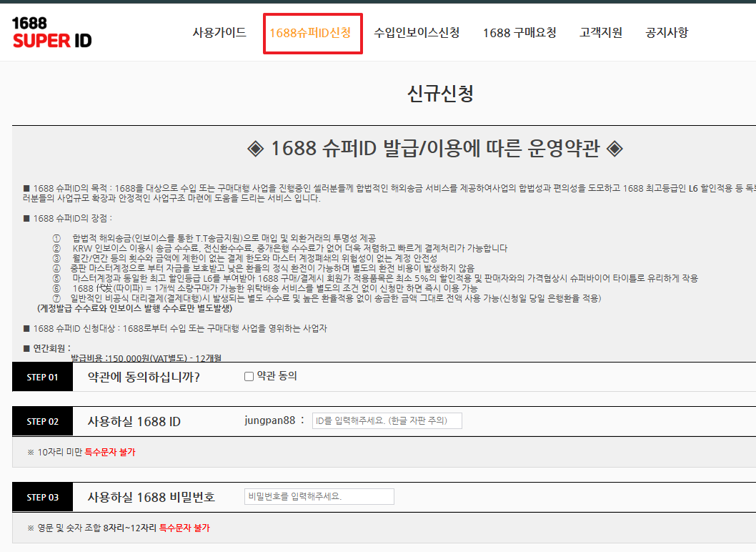Go to 수입인보이스신청 page

coord(417,32)
